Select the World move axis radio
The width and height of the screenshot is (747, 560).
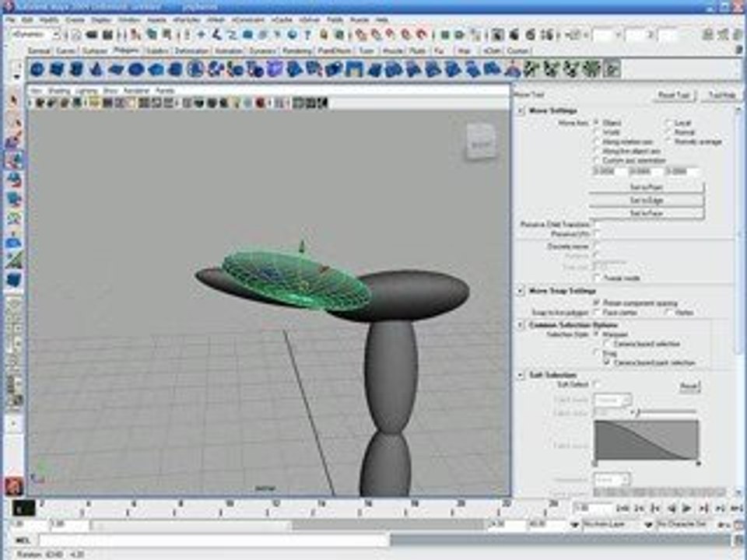597,132
